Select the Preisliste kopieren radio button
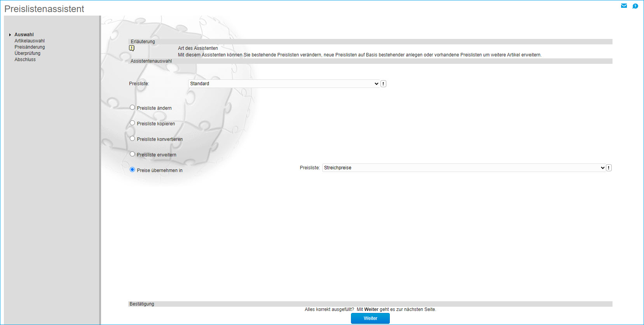 tap(133, 123)
